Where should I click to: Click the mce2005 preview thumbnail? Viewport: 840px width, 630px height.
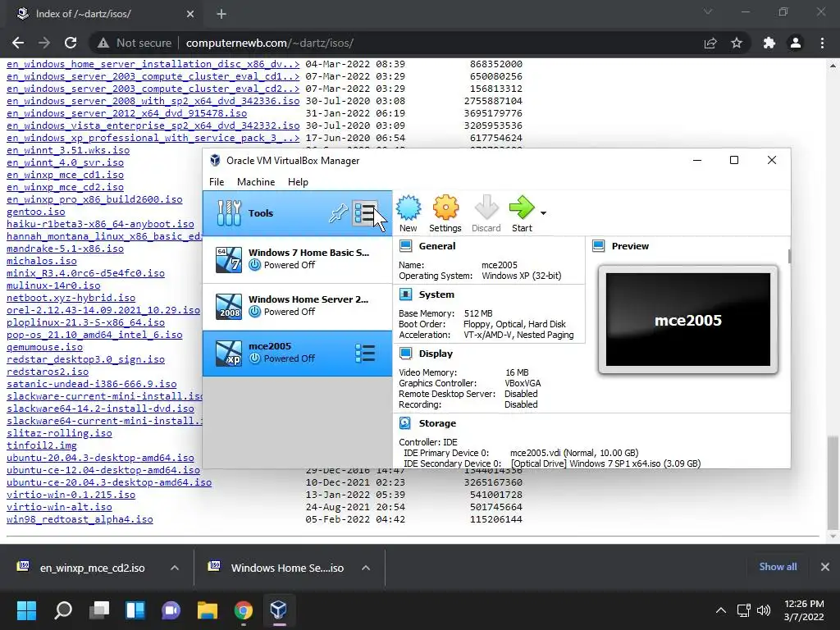688,319
